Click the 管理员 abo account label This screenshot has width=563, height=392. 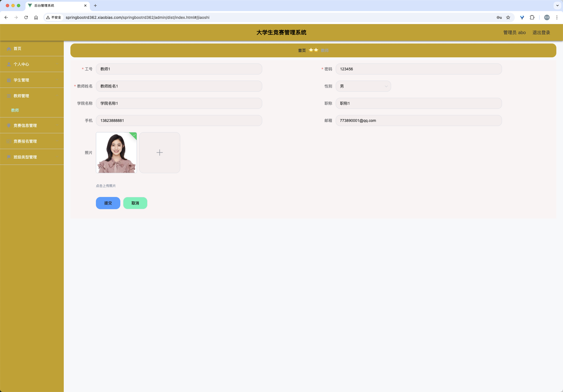coord(514,33)
